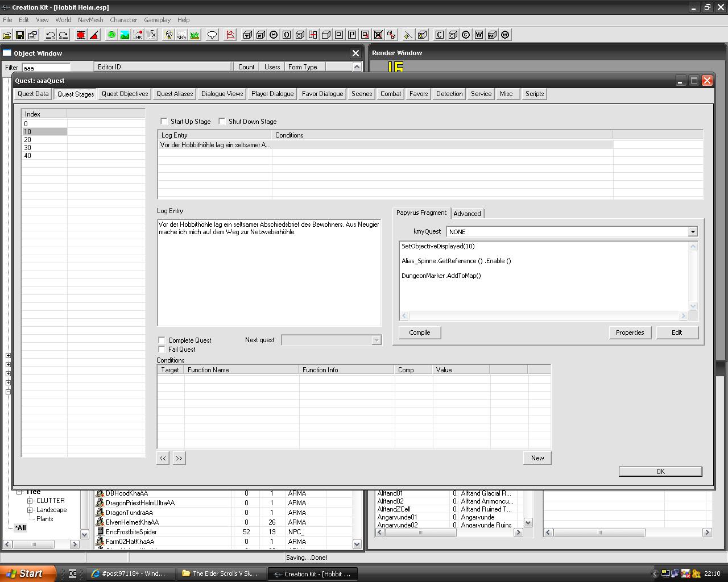Tick the Fail Quest checkbox
The image size is (728, 582).
(162, 350)
